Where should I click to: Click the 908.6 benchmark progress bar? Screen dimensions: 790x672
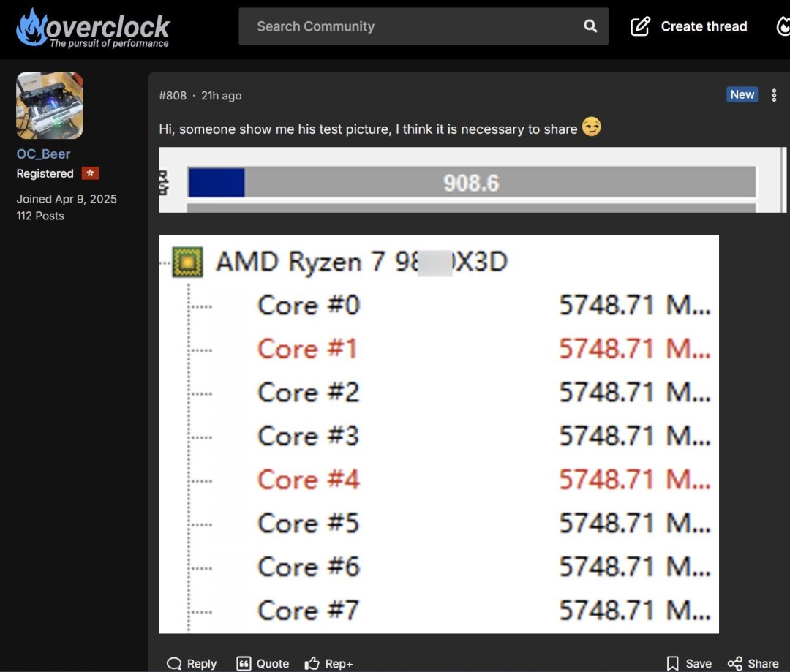(472, 183)
